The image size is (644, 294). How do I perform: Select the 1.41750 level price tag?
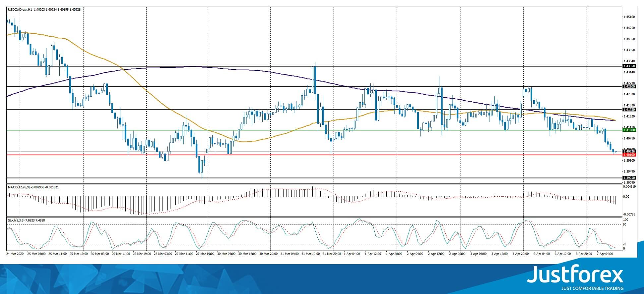point(629,110)
